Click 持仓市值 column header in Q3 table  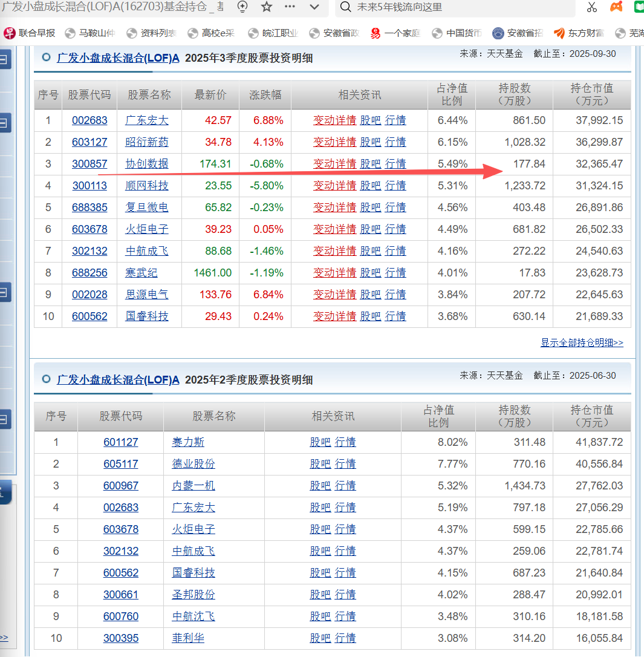point(591,95)
